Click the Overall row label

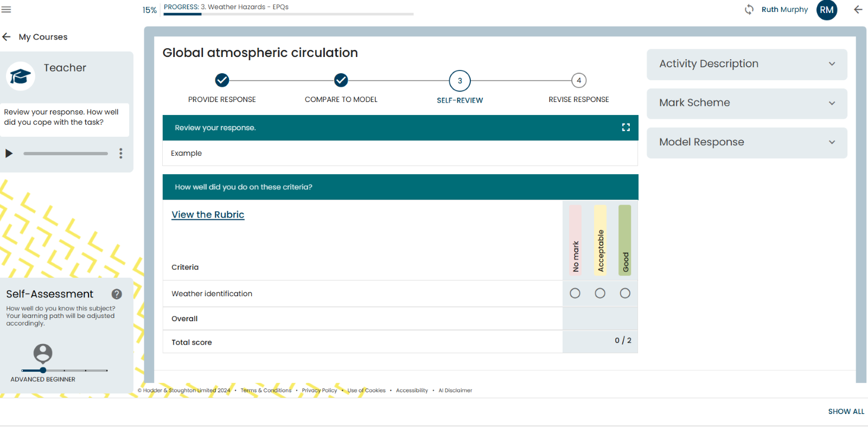tap(184, 319)
